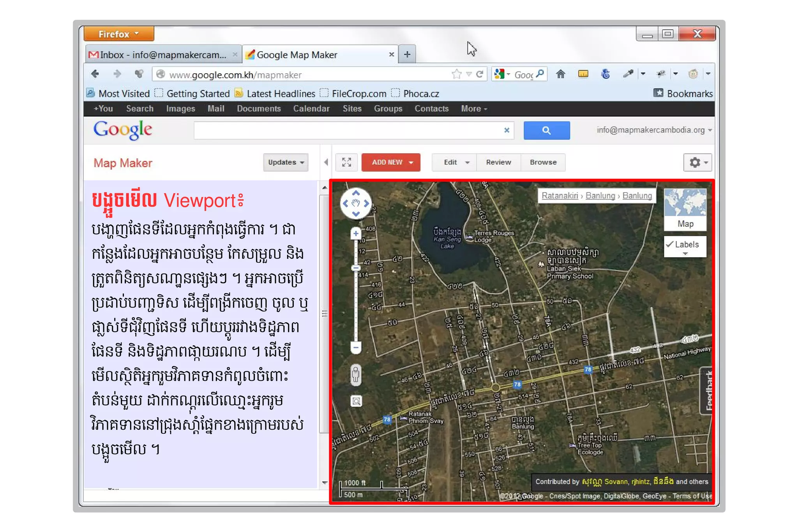Switch to the Inbox Gmail tab

tap(163, 55)
